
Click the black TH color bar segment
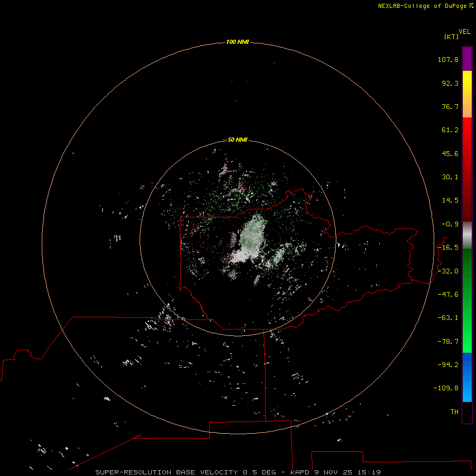tap(467, 412)
